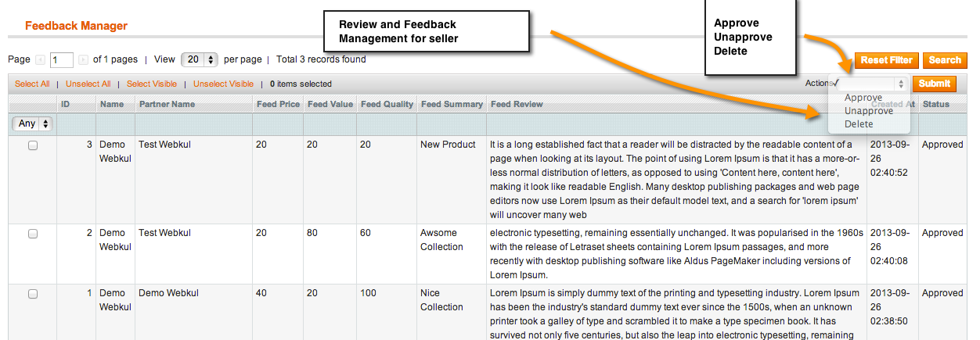Go to next page arrow

(83, 60)
